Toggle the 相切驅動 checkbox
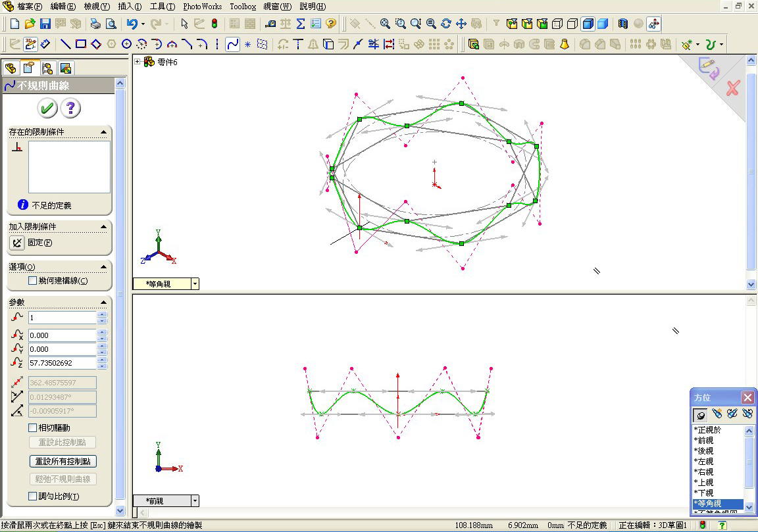This screenshot has height=532, width=758. (32, 427)
